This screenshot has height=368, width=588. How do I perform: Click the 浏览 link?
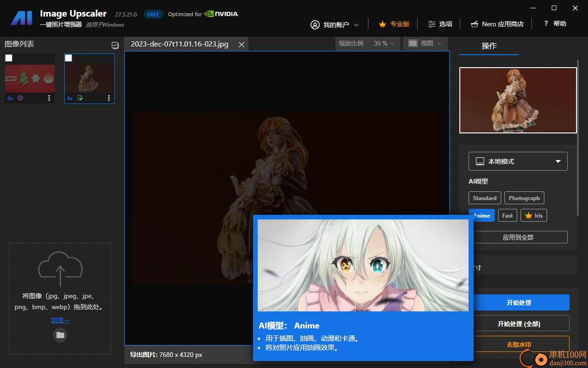point(60,320)
